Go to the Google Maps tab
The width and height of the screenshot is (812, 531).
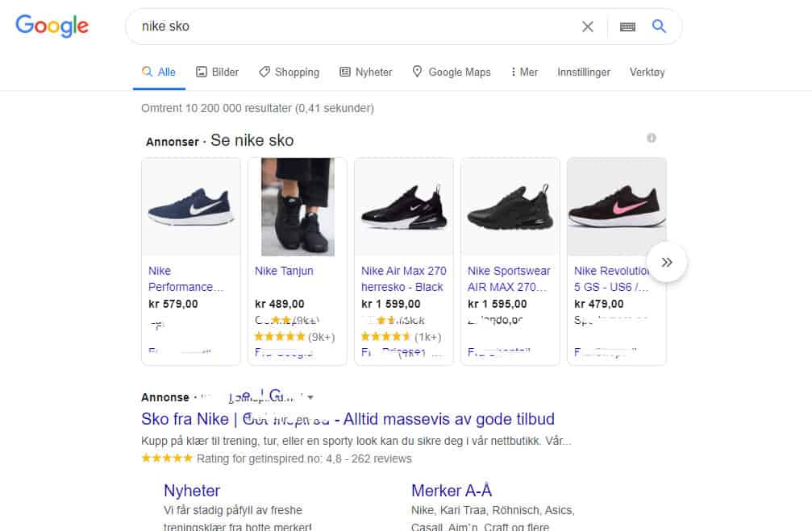[451, 72]
